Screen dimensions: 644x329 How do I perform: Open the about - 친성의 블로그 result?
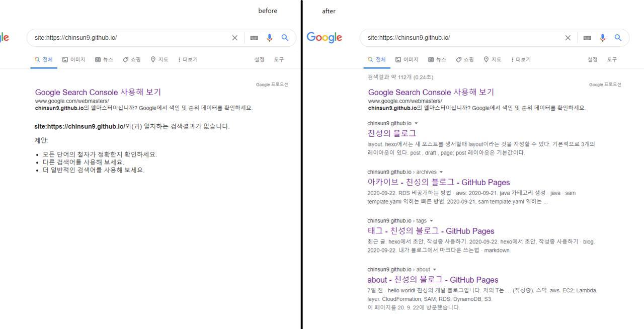pos(433,280)
